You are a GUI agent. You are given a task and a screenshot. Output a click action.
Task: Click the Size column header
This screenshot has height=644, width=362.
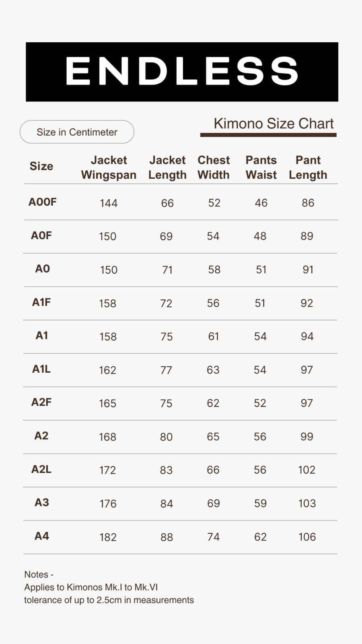pyautogui.click(x=41, y=166)
